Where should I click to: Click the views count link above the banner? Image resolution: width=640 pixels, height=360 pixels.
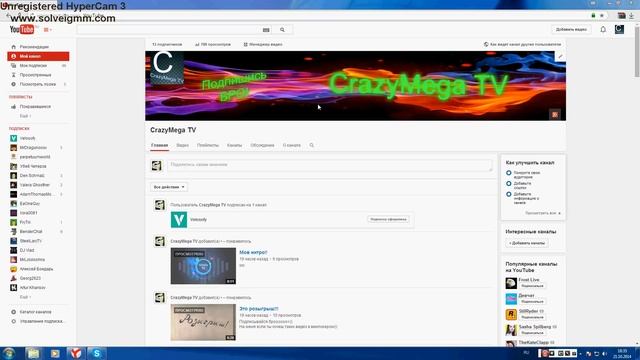(x=213, y=44)
